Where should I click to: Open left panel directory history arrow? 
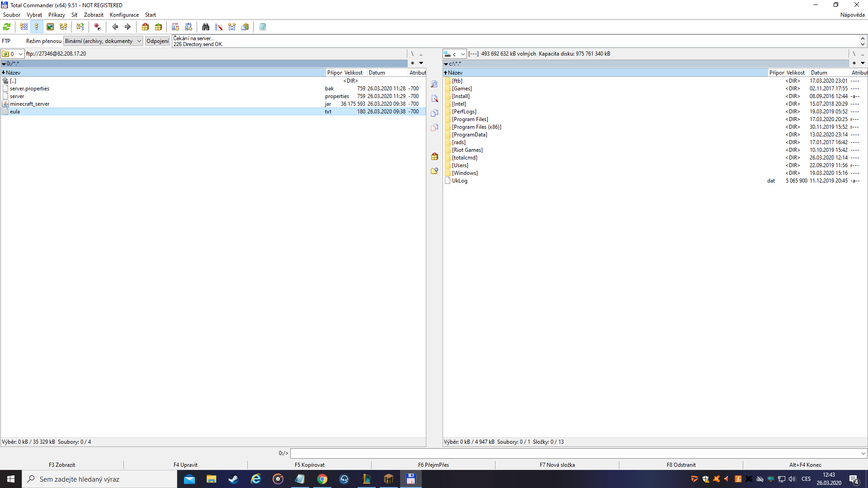click(x=421, y=63)
